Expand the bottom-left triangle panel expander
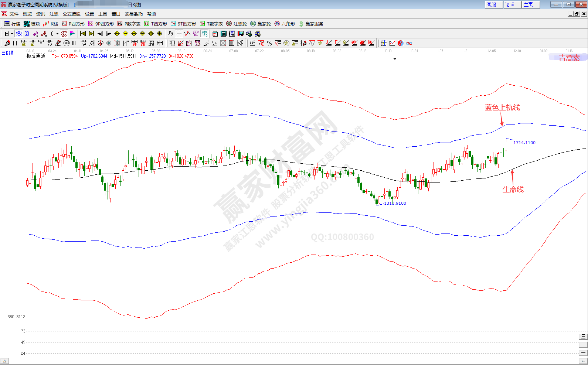The image size is (588, 365). point(5,361)
